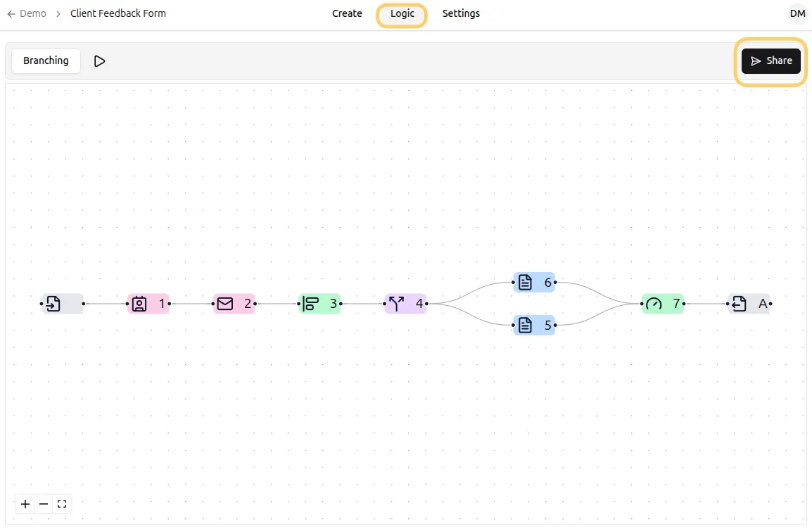Start a form preview with the play icon

pos(99,61)
